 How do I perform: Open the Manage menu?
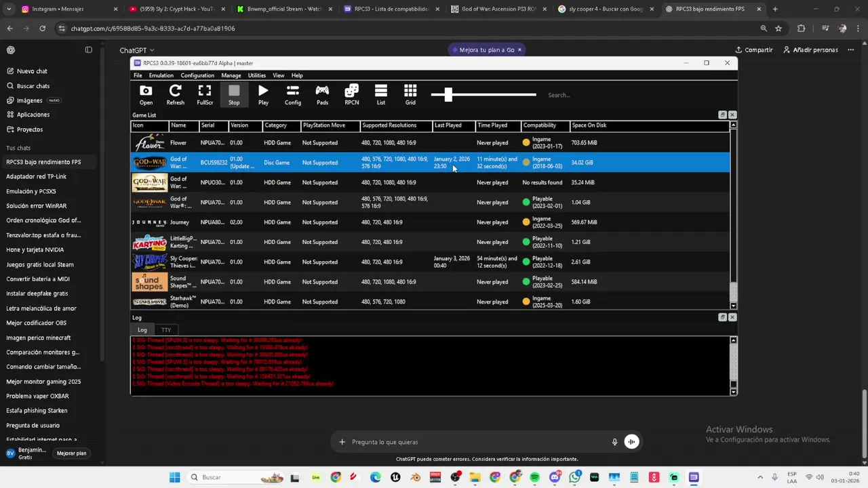coord(231,75)
